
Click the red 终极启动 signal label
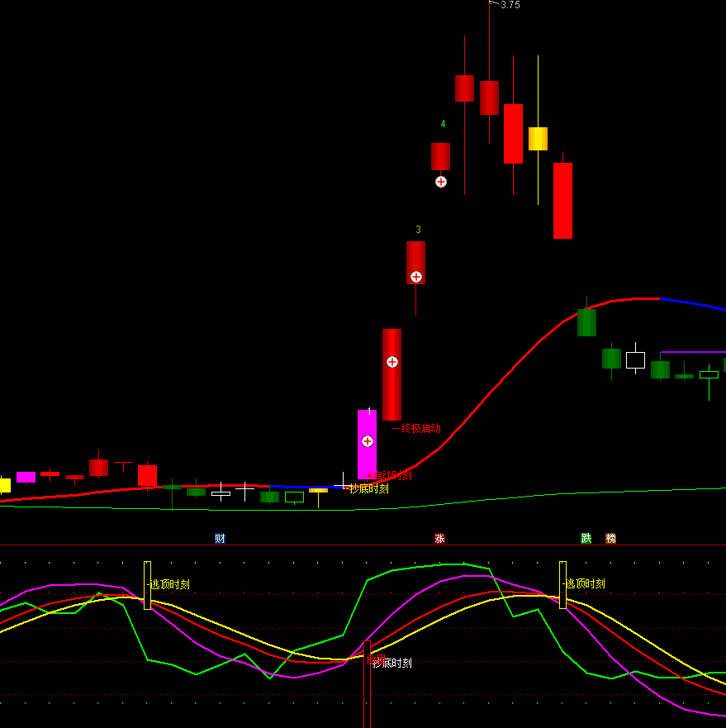click(419, 428)
